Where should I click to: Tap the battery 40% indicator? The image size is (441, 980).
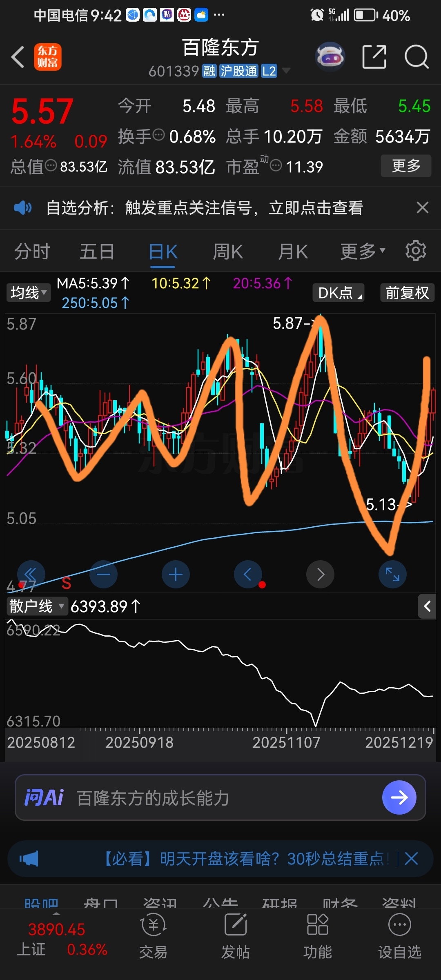coord(381,16)
